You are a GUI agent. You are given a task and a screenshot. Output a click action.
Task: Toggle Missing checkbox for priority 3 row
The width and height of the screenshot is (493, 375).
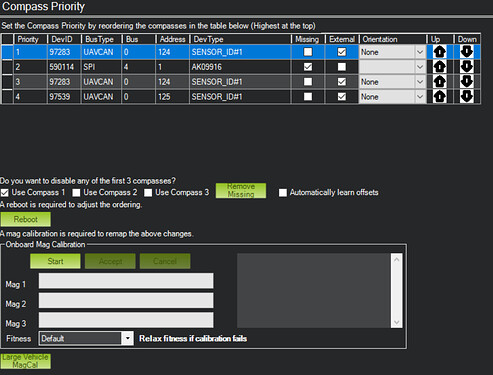(x=308, y=82)
